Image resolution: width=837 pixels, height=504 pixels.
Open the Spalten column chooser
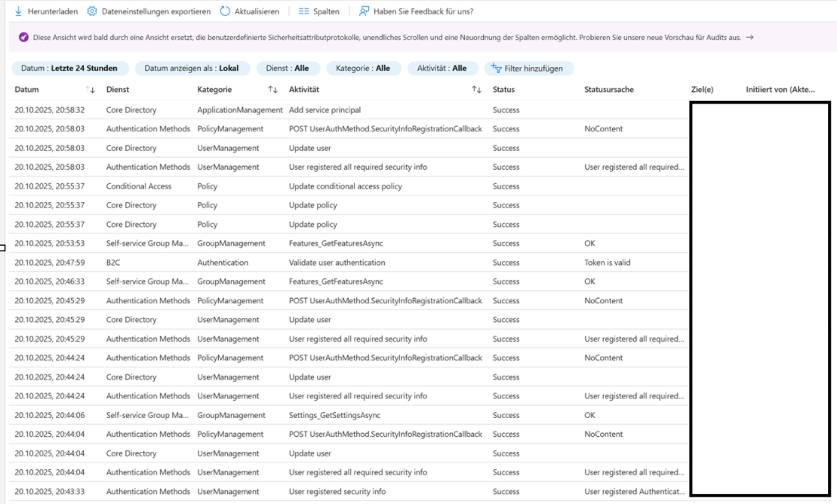click(x=318, y=11)
